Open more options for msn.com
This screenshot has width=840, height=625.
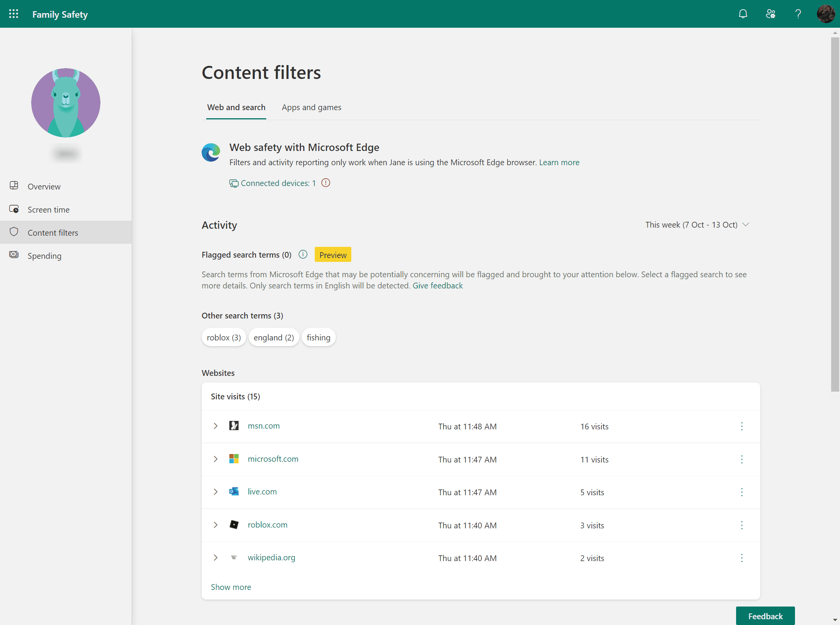tap(741, 426)
